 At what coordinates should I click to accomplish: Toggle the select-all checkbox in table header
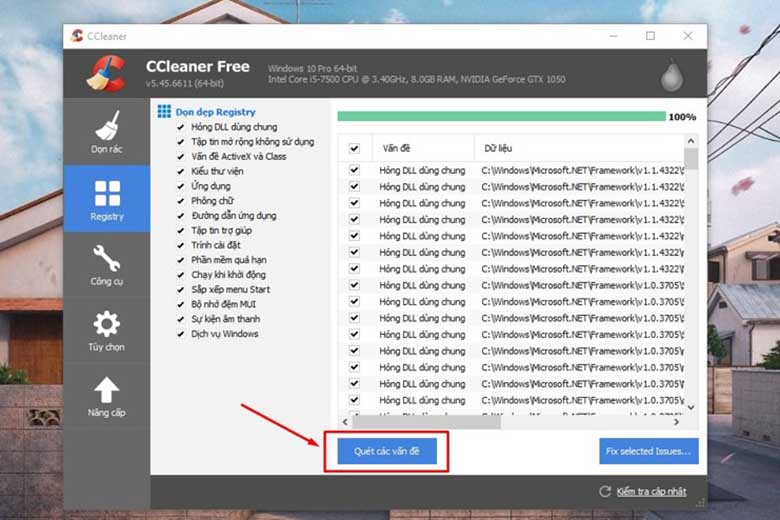pyautogui.click(x=354, y=148)
